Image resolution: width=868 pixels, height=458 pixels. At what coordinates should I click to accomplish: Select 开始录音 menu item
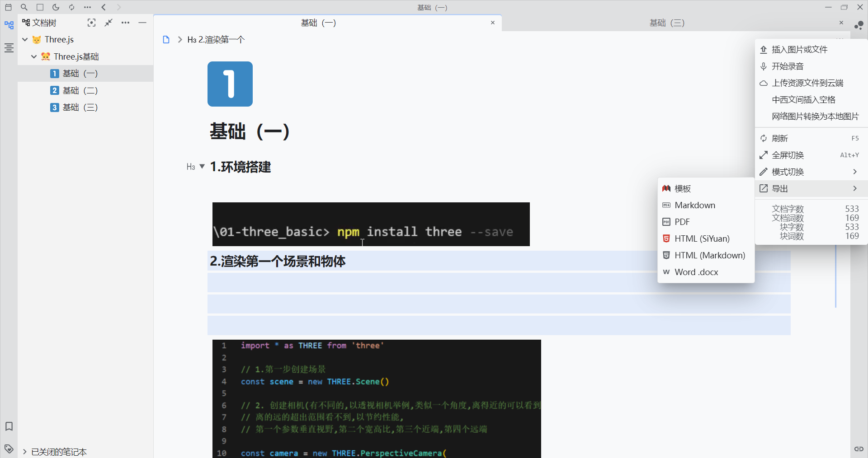[x=811, y=66]
